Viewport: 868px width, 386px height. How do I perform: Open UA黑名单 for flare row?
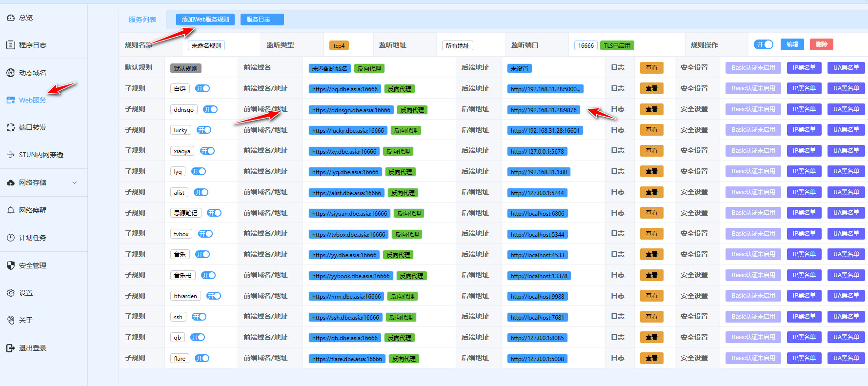846,358
